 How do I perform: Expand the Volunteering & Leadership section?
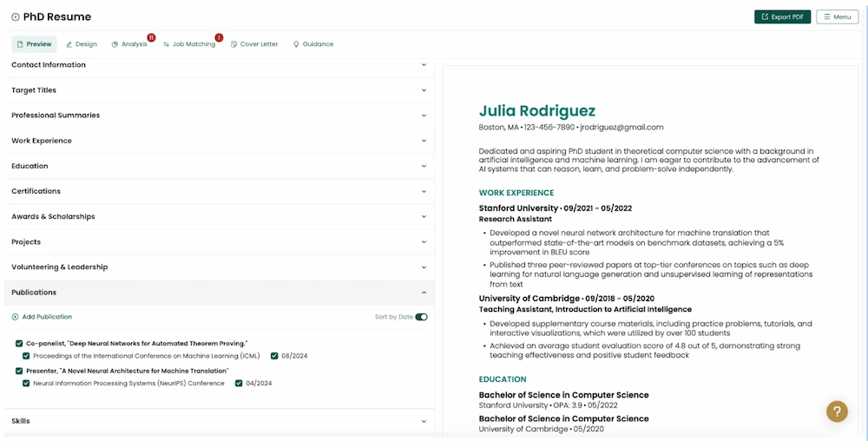[x=220, y=267]
